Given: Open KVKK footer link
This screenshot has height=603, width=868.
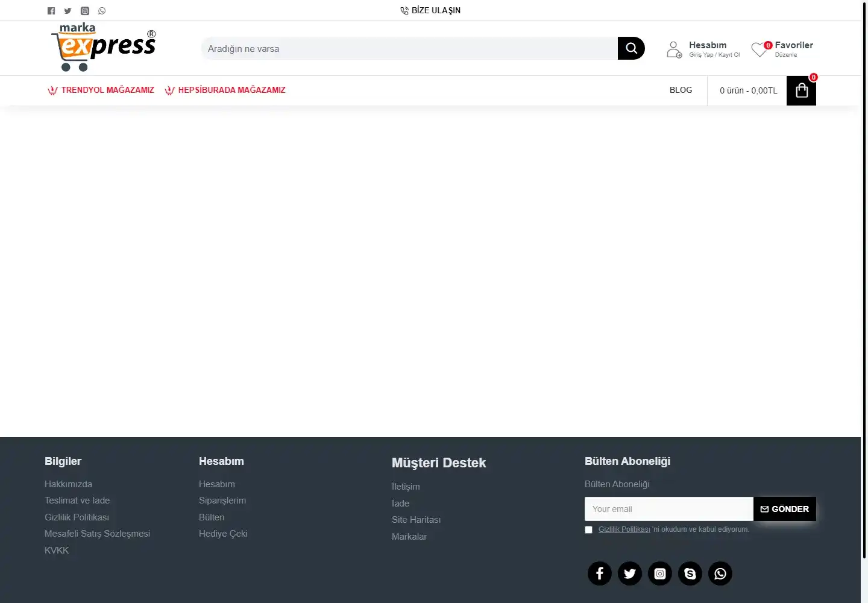Looking at the screenshot, I should [x=57, y=551].
